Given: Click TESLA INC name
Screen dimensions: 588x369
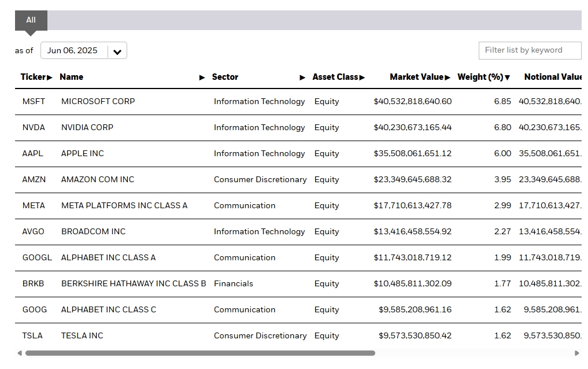Looking at the screenshot, I should coord(82,335).
